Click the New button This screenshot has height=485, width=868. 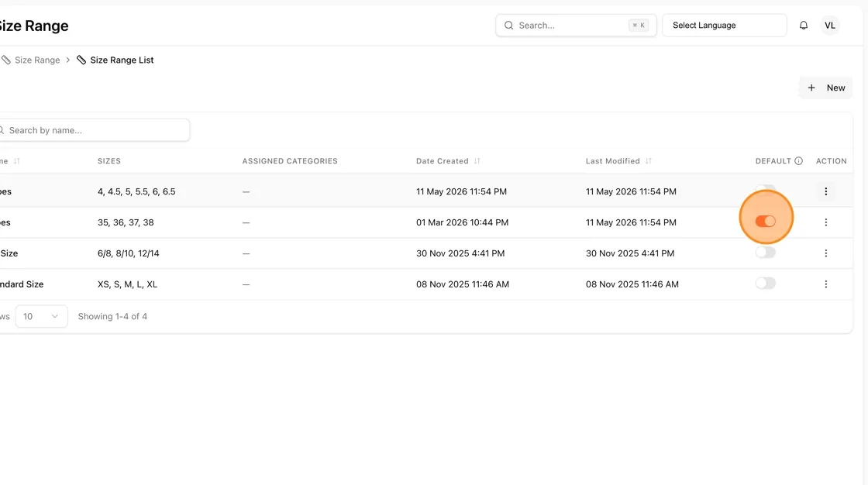(825, 88)
